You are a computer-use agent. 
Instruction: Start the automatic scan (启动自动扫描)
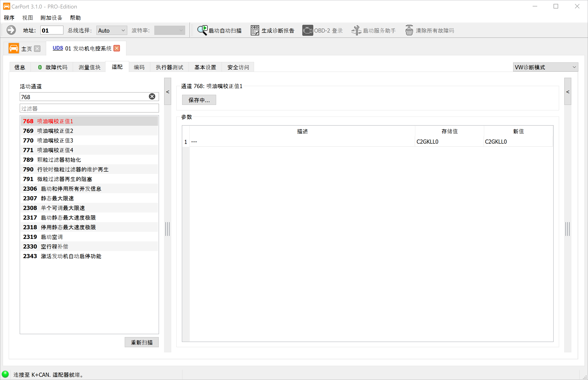(x=219, y=30)
